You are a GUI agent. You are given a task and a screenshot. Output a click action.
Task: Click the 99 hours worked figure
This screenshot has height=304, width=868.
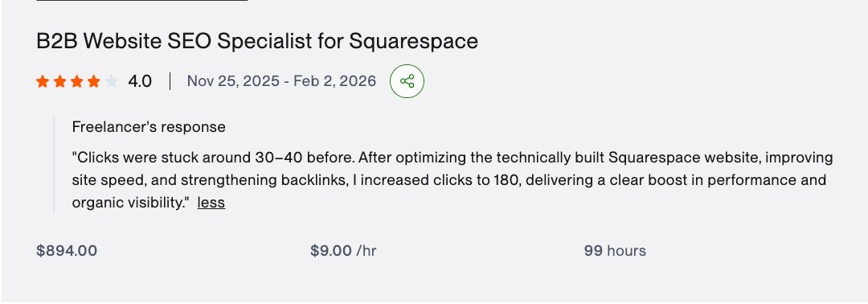click(615, 251)
